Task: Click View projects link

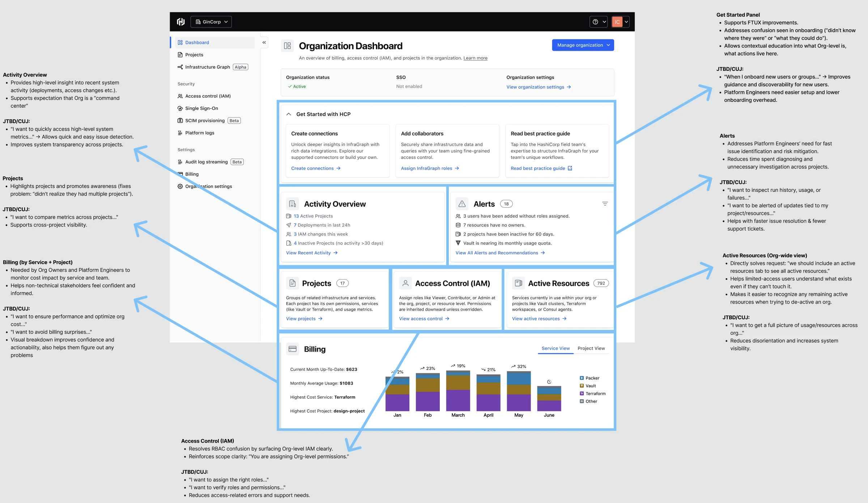Action: click(304, 318)
